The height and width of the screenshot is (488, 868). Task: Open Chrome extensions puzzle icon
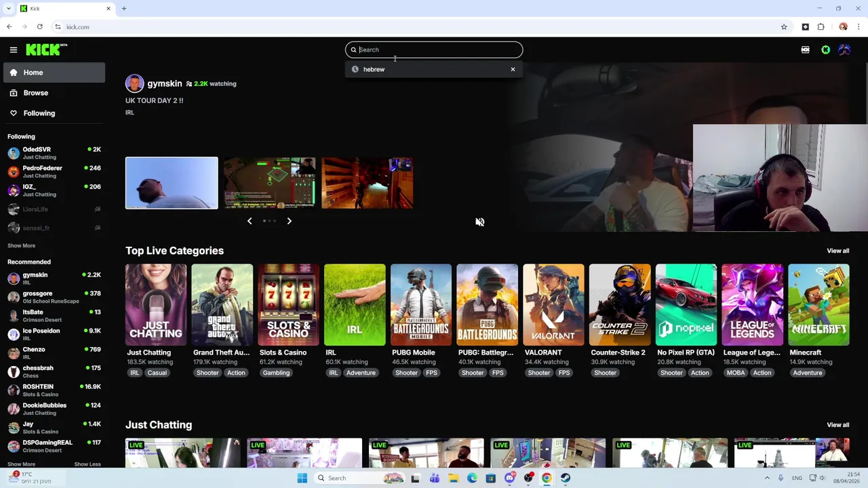coord(821,27)
